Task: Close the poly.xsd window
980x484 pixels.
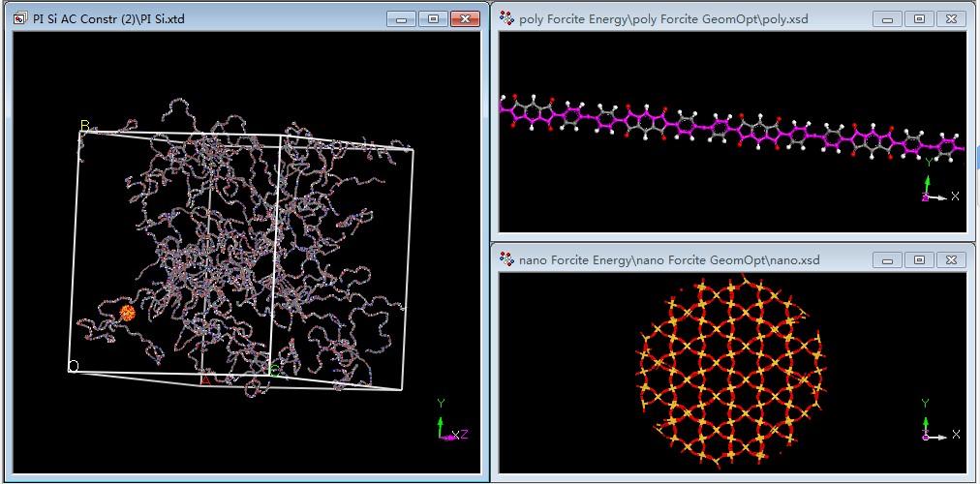Action: pos(951,18)
